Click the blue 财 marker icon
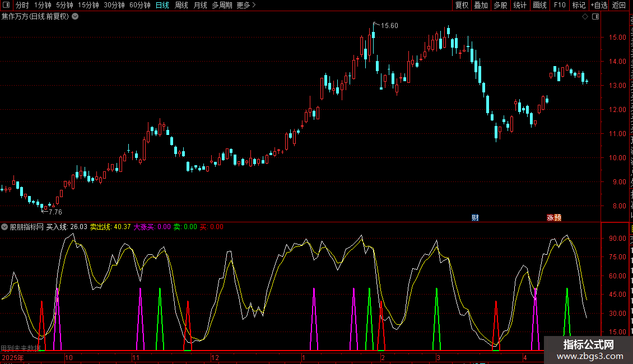 coord(475,218)
